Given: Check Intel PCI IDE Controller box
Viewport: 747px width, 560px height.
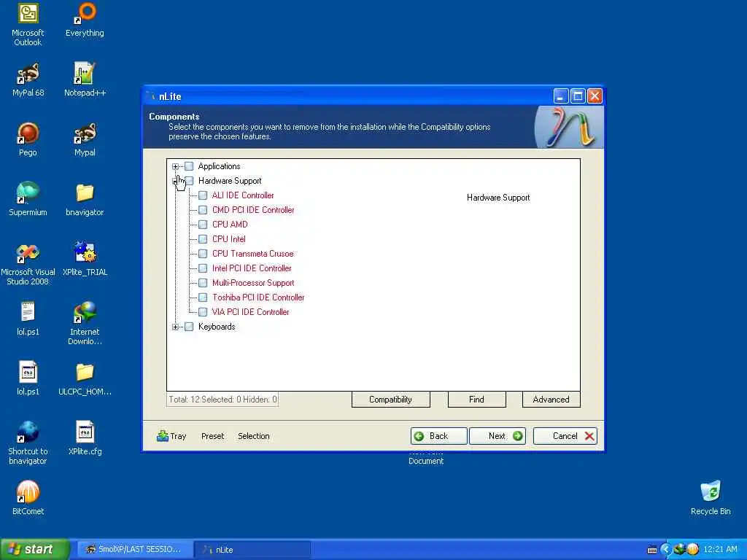Looking at the screenshot, I should [203, 268].
